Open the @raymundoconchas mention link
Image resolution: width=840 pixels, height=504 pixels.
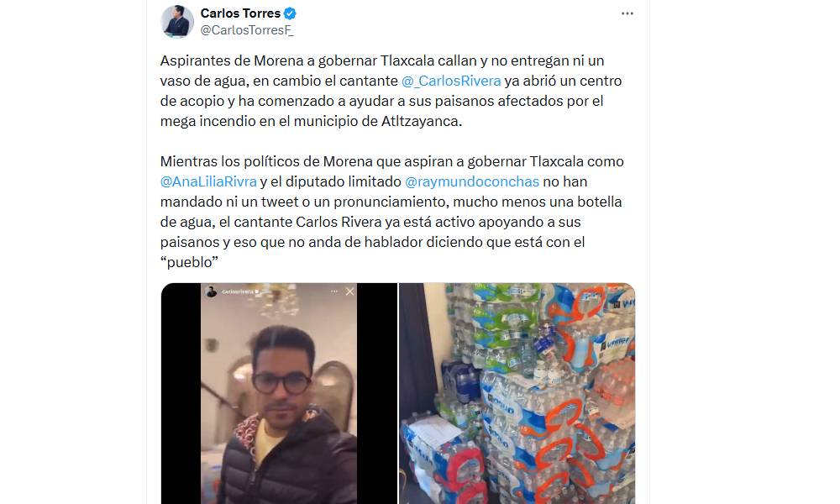point(472,181)
